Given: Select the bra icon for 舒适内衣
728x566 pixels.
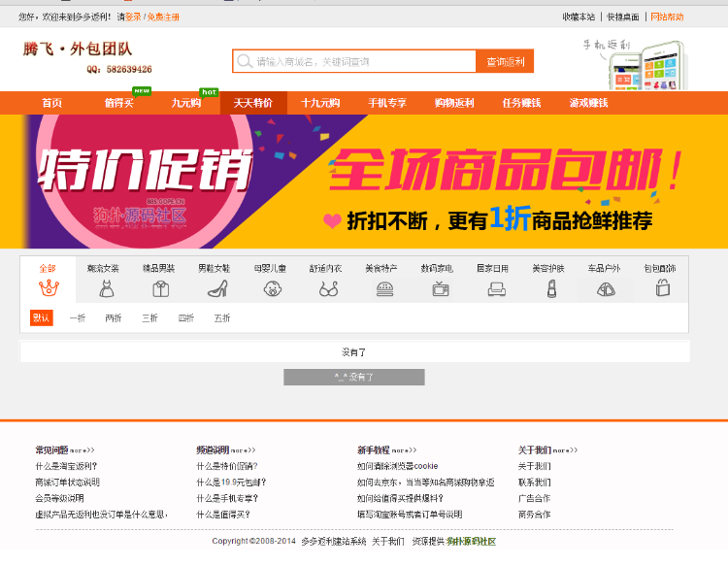Looking at the screenshot, I should [329, 289].
